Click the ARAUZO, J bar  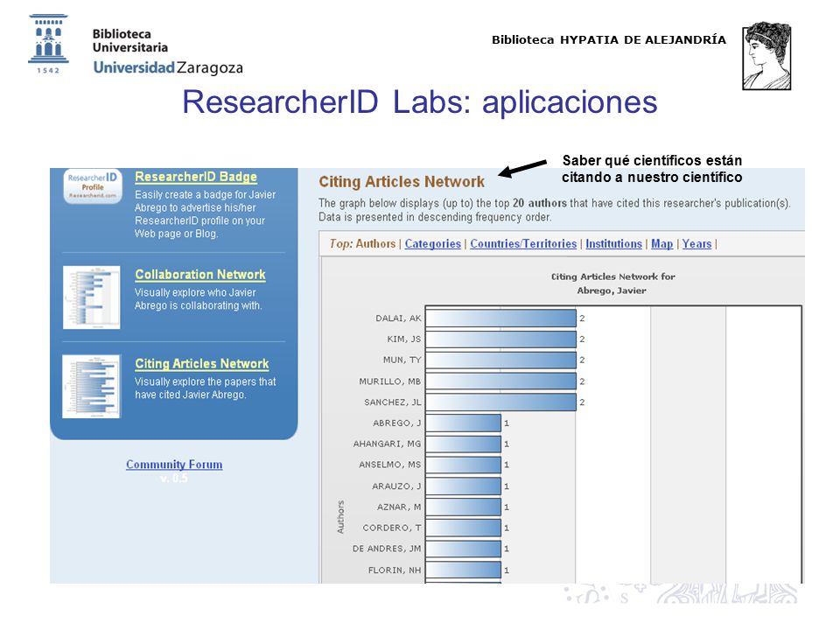point(464,486)
